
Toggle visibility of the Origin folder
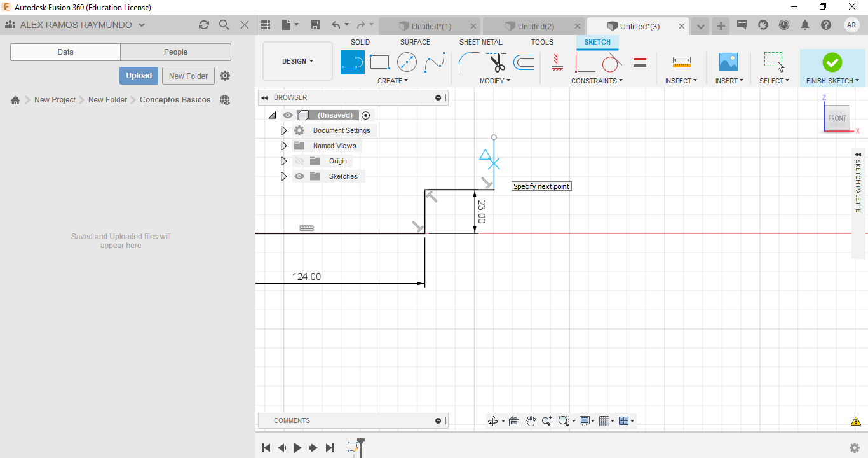point(299,161)
